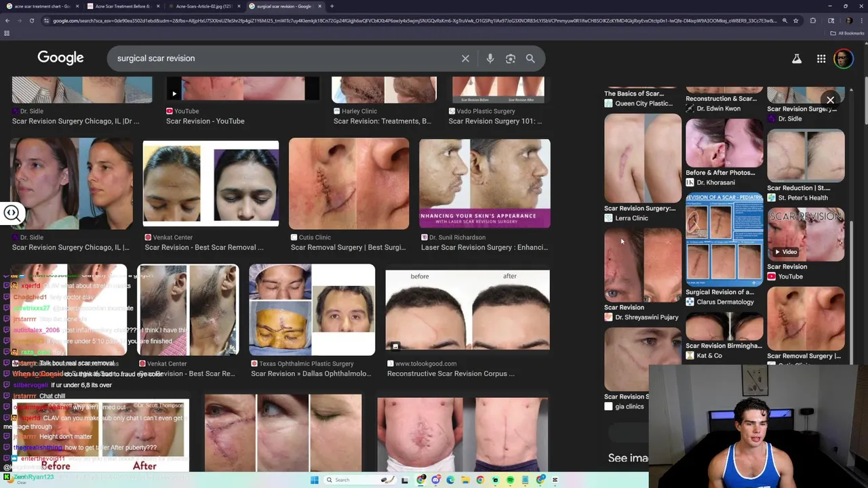Start voice search with the microphone icon
This screenshot has width=868, height=488.
490,58
